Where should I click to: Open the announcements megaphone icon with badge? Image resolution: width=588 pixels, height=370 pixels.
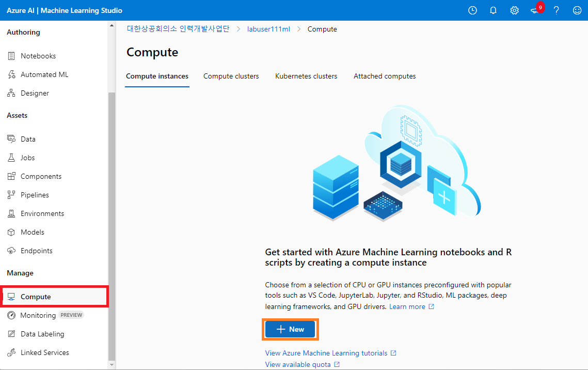coord(537,9)
